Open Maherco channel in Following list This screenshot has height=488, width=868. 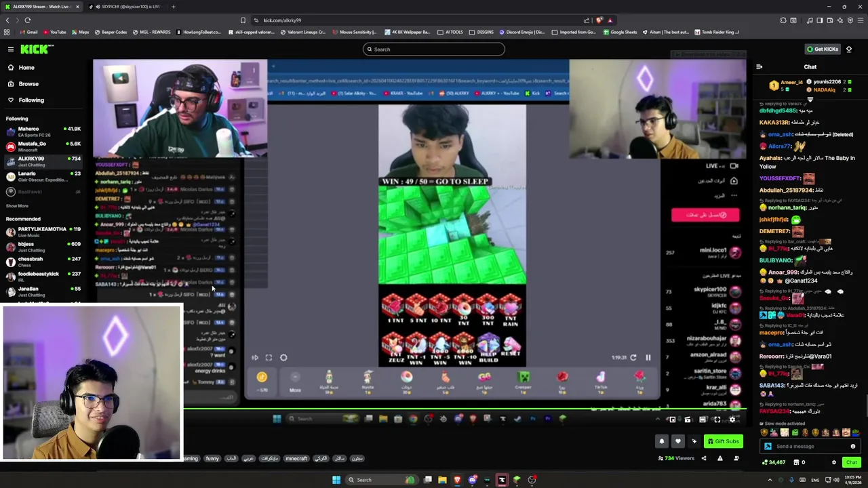[43, 131]
